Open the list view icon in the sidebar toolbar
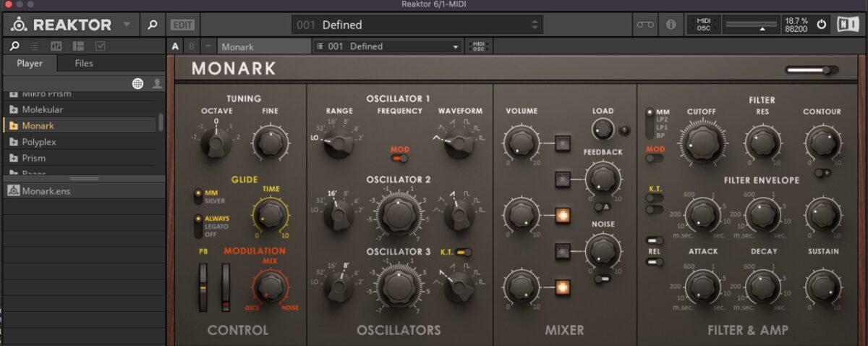The image size is (868, 346). click(35, 46)
